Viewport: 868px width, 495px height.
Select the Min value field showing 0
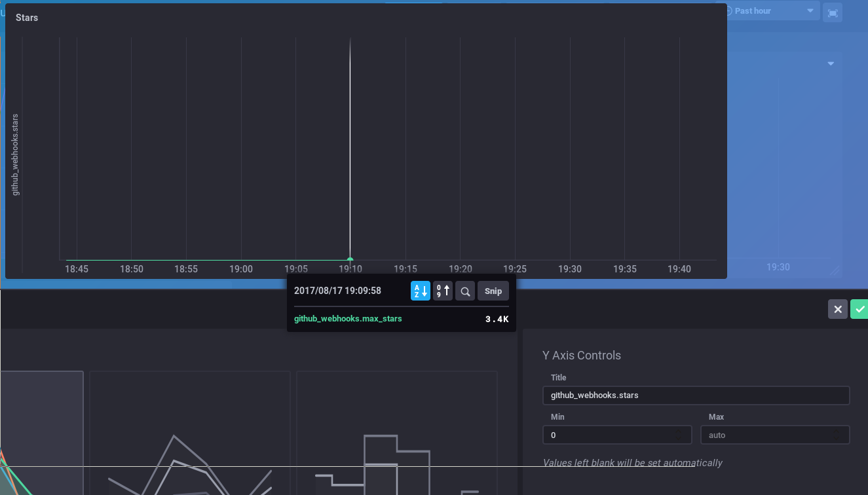tap(616, 435)
